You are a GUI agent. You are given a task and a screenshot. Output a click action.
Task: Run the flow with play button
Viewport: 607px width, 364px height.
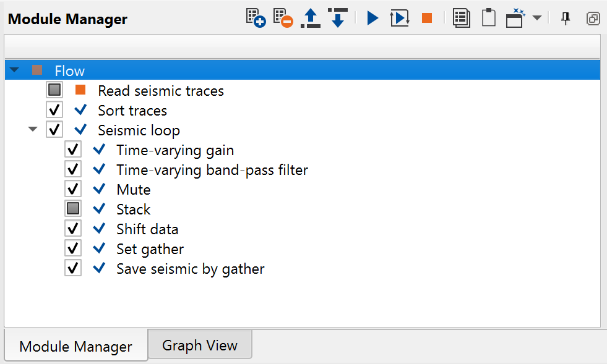pyautogui.click(x=372, y=18)
